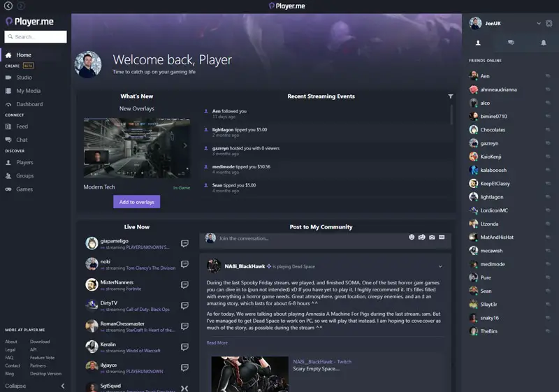Open chat icon for ilyjayce stream
The image size is (559, 392).
tap(184, 368)
